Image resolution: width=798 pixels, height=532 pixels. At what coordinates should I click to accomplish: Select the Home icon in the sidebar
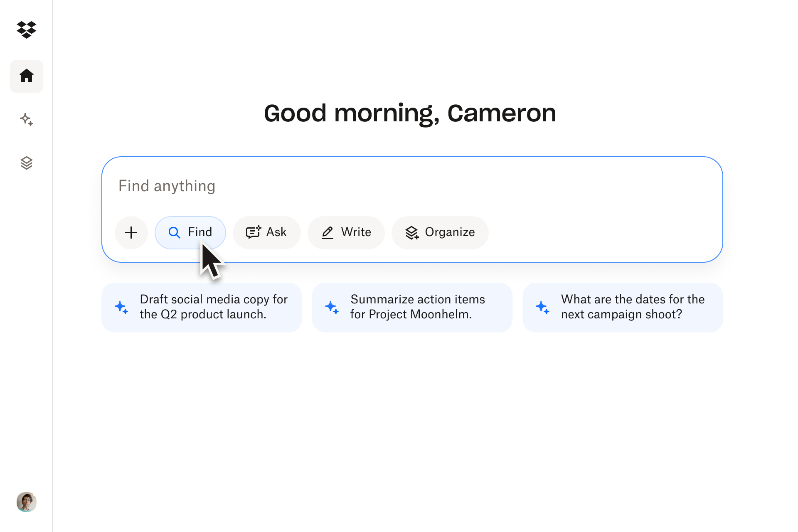point(26,76)
